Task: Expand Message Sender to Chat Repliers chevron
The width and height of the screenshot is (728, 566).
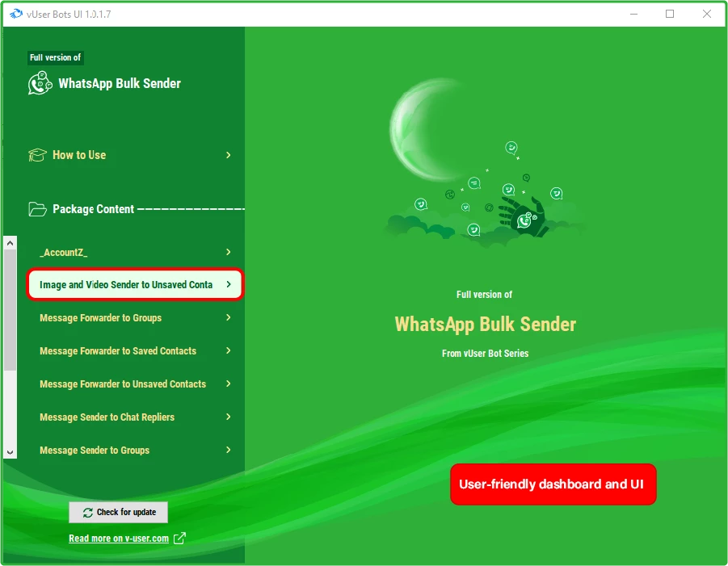Action: 229,417
